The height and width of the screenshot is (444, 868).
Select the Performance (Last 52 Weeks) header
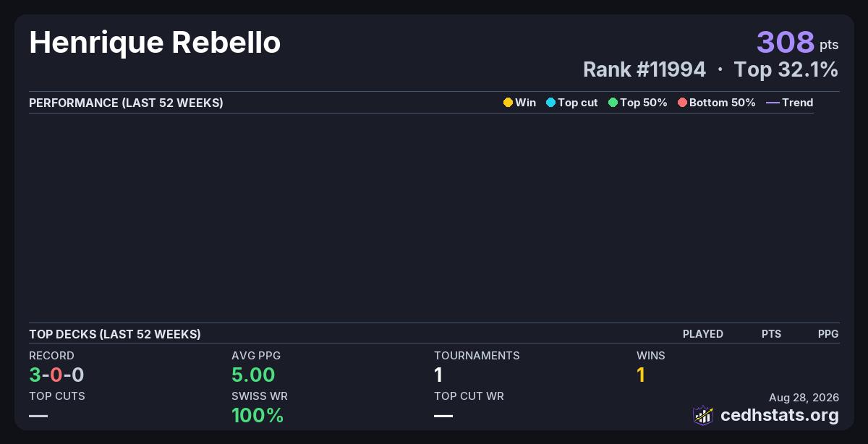coord(126,103)
